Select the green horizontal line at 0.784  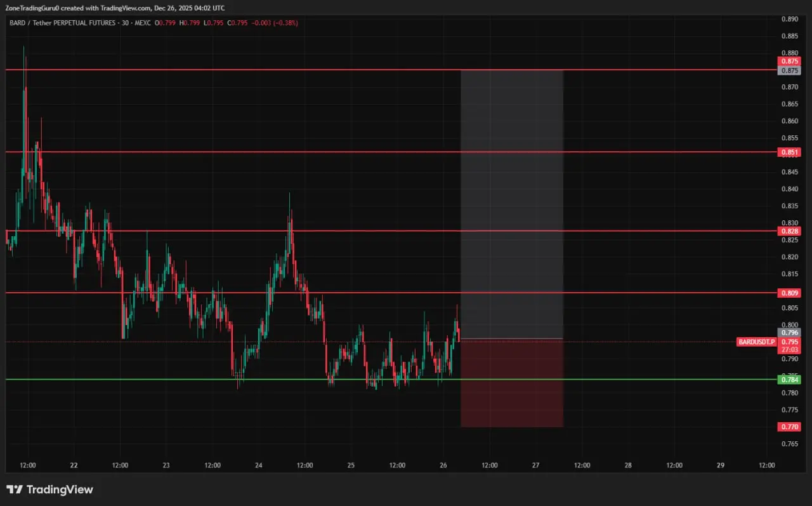point(391,380)
